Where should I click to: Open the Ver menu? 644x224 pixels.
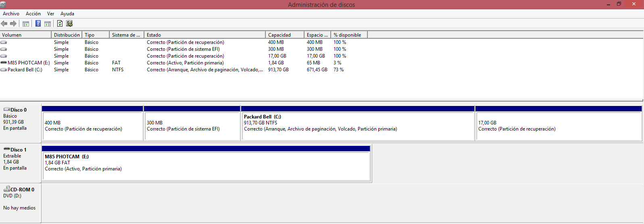[50, 14]
